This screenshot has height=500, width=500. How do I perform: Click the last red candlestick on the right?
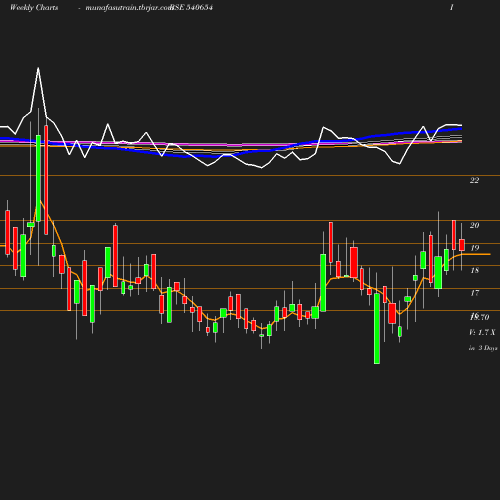462,245
